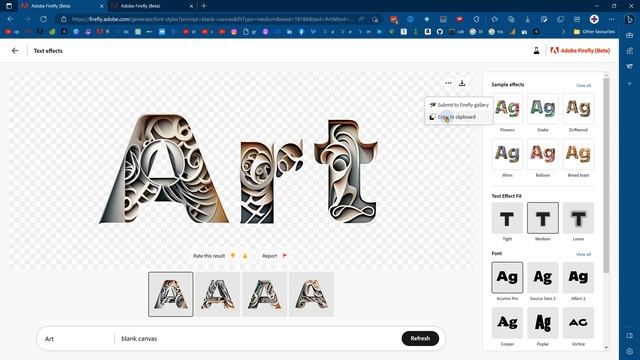This screenshot has width=640, height=360.
Task: Click the browser address bar URL
Action: point(212,19)
